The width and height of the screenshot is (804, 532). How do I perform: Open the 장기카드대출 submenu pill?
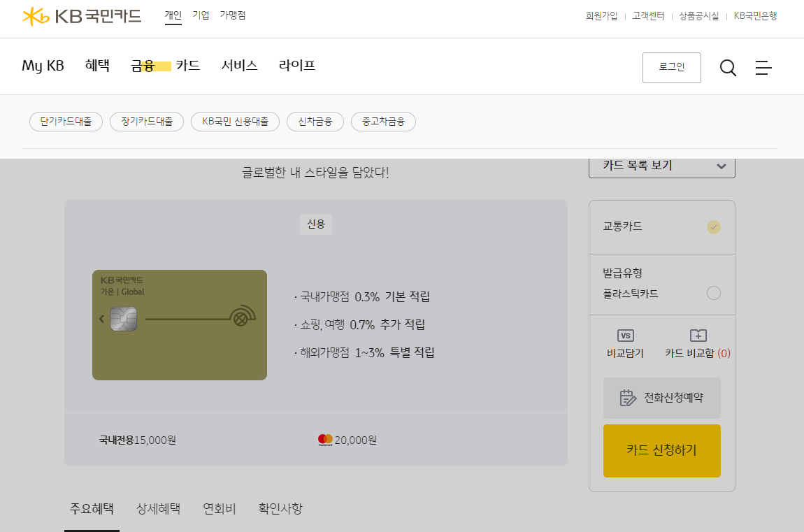[147, 122]
